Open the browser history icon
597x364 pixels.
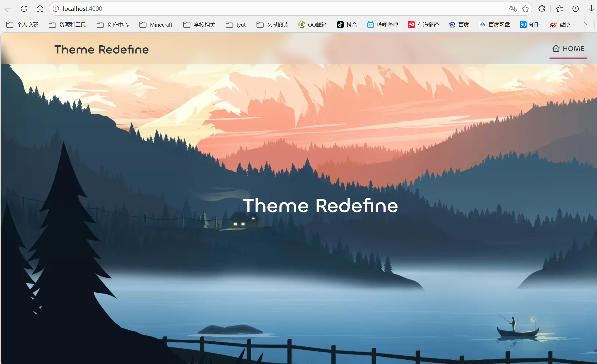tap(575, 9)
